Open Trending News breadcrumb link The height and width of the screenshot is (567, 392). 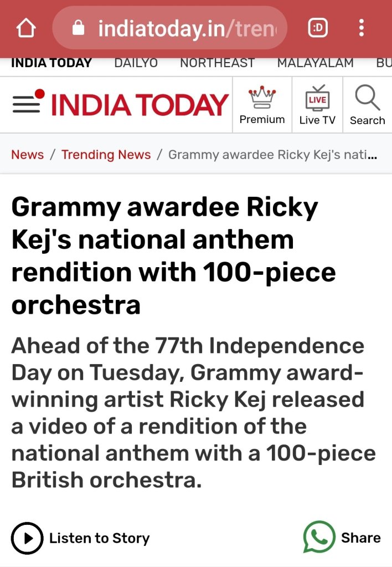coord(106,155)
